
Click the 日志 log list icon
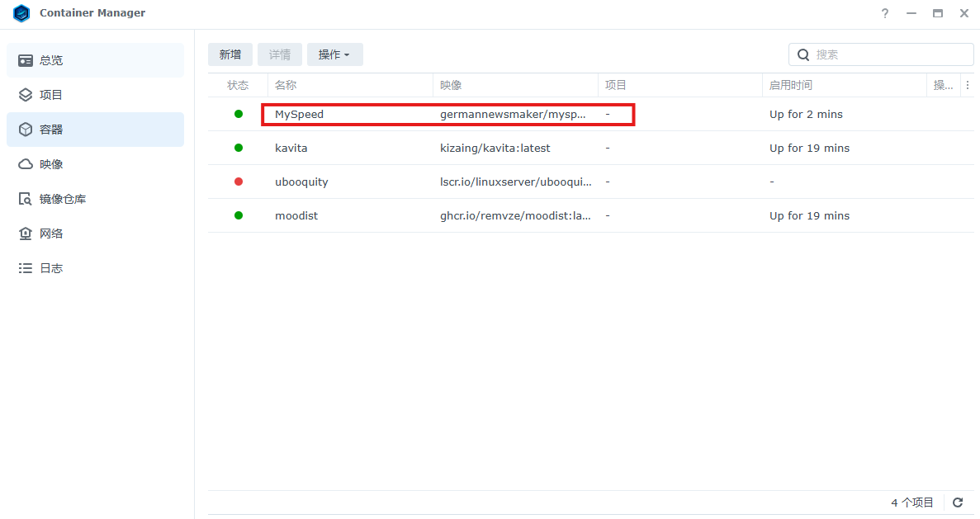pos(26,268)
